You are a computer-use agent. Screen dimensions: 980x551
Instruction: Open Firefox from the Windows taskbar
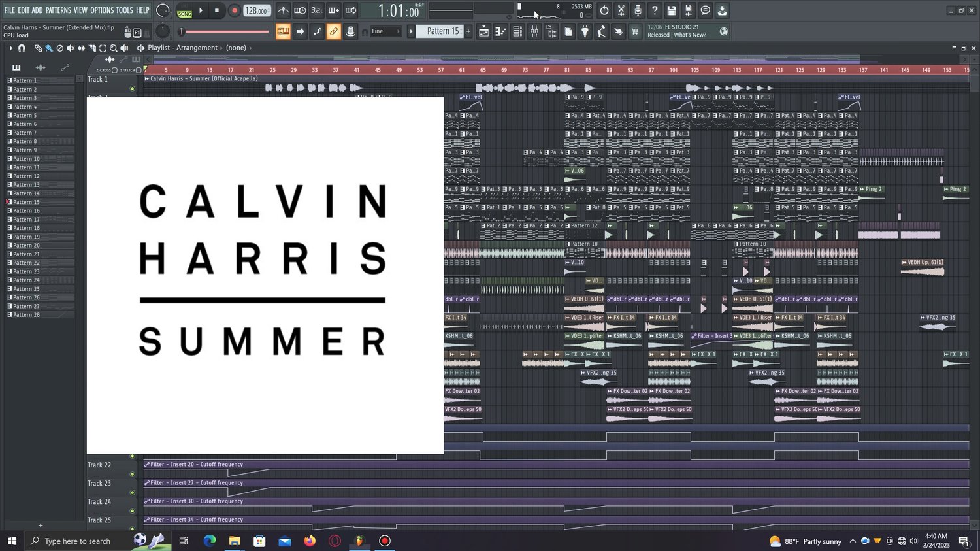(310, 541)
